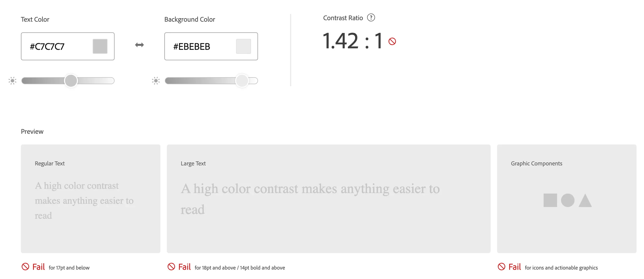This screenshot has width=644, height=279.
Task: Click the text color brightness sun icon
Action: point(12,81)
